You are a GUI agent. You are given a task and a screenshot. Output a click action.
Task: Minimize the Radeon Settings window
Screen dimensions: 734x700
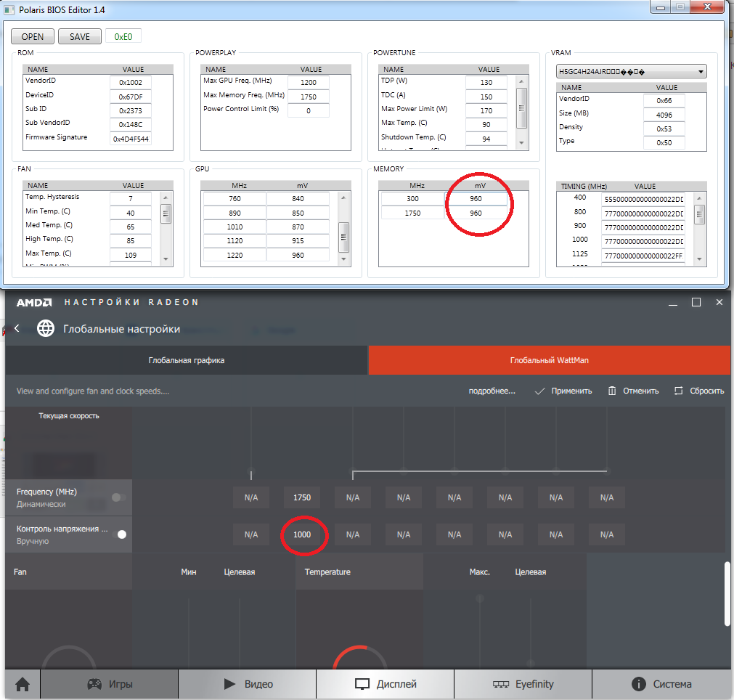click(x=673, y=304)
